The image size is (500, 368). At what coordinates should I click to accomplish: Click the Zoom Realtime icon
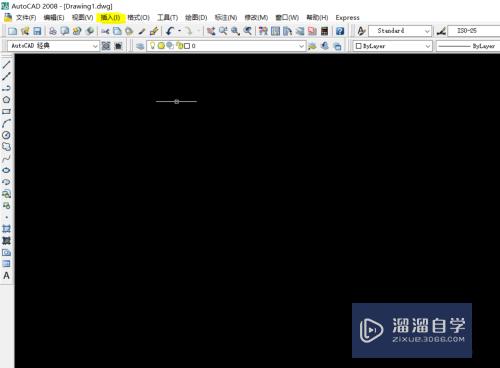pos(223,31)
